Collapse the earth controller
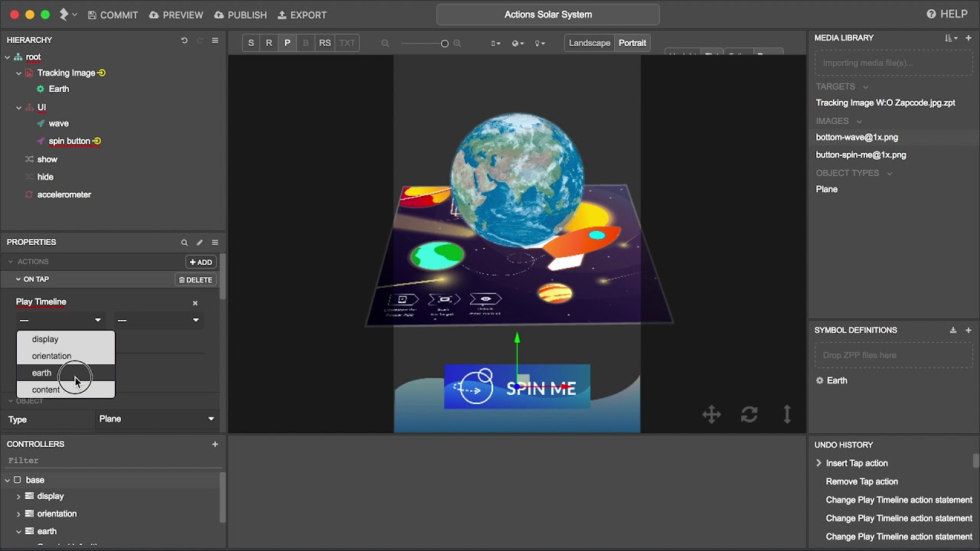The width and height of the screenshot is (980, 551). [19, 532]
